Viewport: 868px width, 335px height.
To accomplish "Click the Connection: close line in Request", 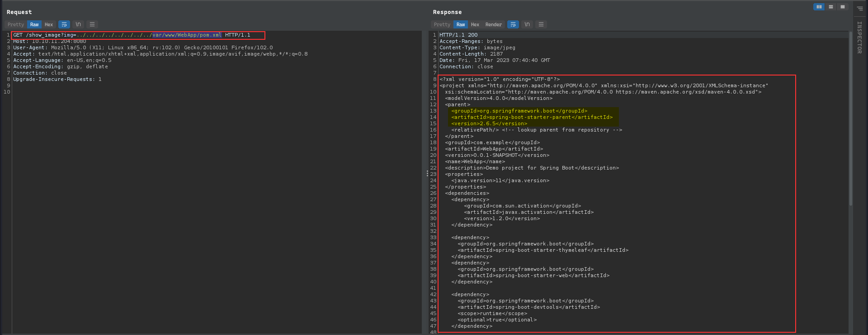I will [40, 73].
